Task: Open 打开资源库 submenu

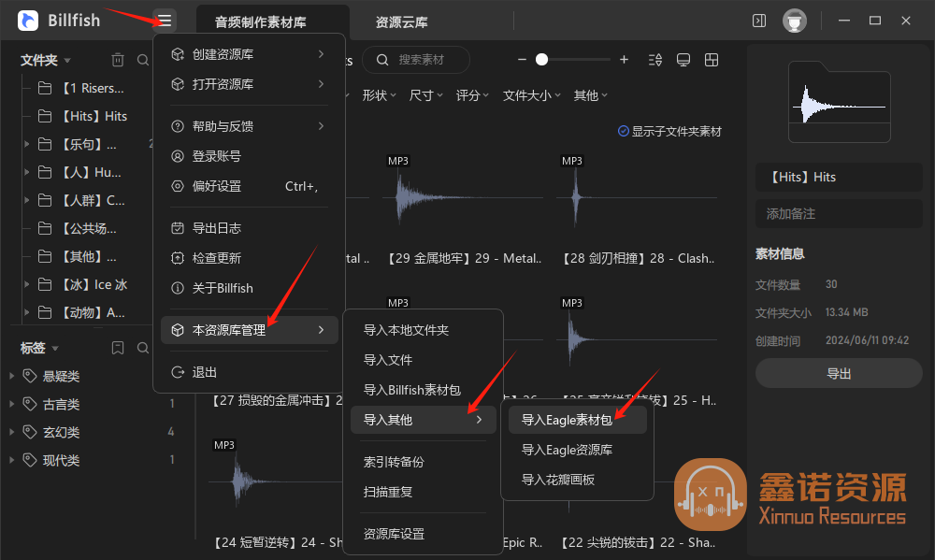Action: (x=250, y=84)
